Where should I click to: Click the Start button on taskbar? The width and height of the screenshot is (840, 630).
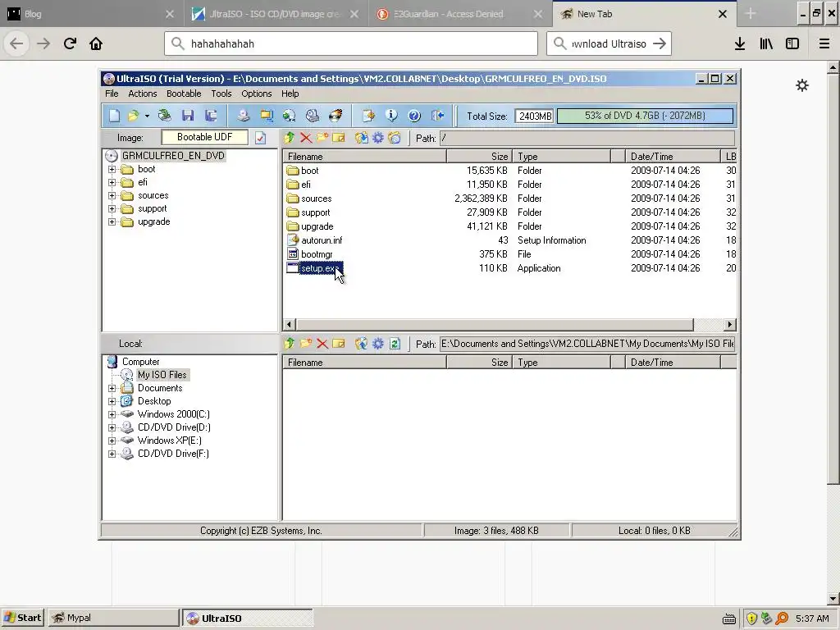pyautogui.click(x=22, y=618)
